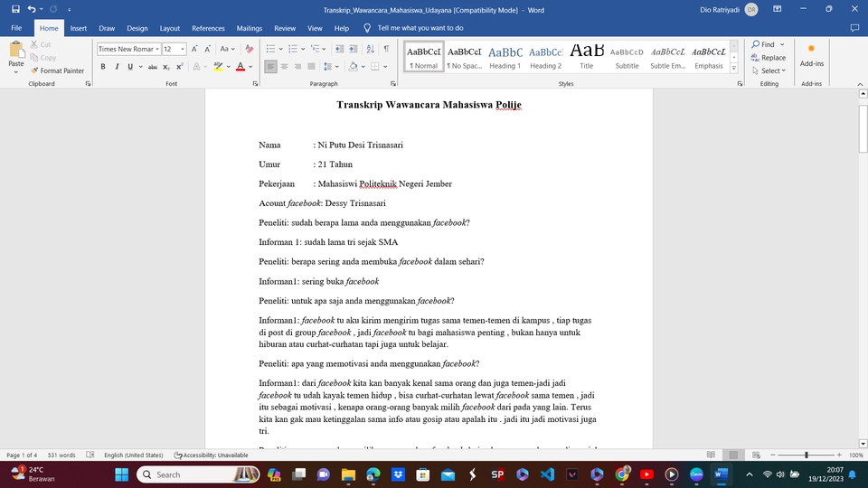The image size is (868, 488).
Task: Expand the Styles gallery
Action: tap(734, 69)
